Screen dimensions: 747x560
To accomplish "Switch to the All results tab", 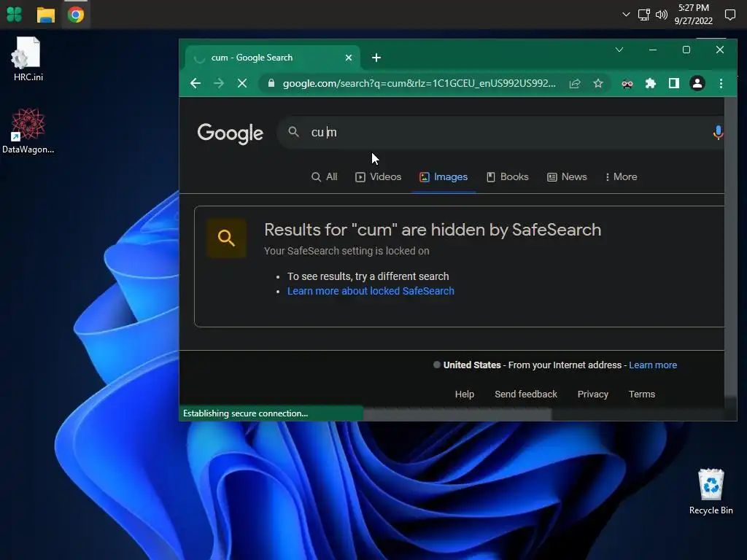I will coord(325,176).
